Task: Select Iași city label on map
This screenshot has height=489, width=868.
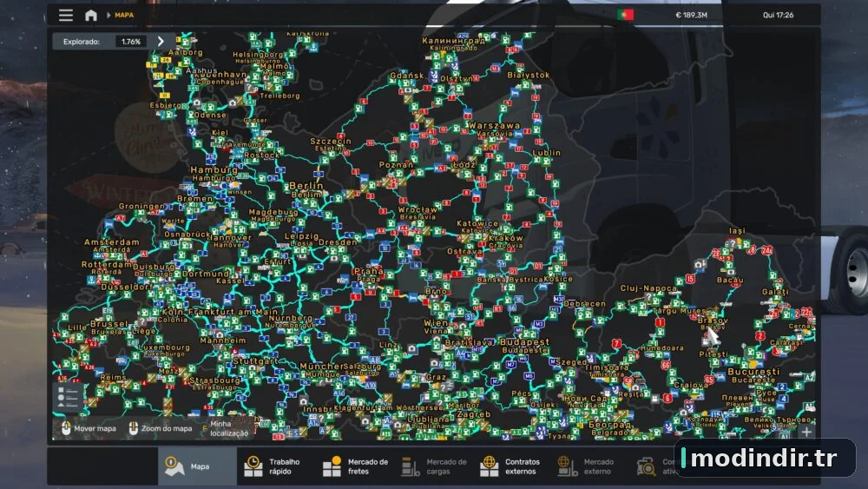Action: point(737,230)
